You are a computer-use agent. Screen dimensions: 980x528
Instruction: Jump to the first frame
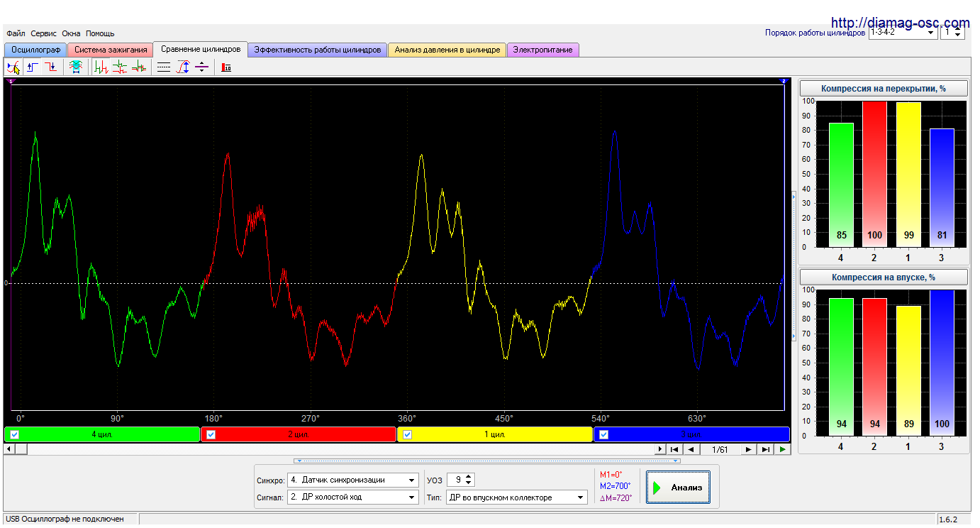coord(674,449)
